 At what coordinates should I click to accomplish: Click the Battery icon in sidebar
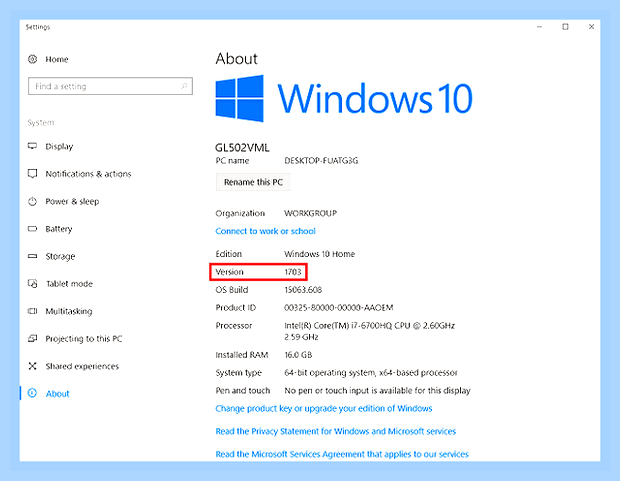click(x=32, y=229)
